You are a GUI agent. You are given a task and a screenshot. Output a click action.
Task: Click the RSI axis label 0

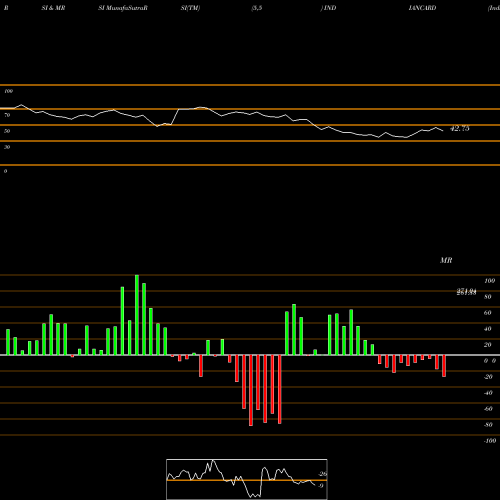[x=6, y=171]
